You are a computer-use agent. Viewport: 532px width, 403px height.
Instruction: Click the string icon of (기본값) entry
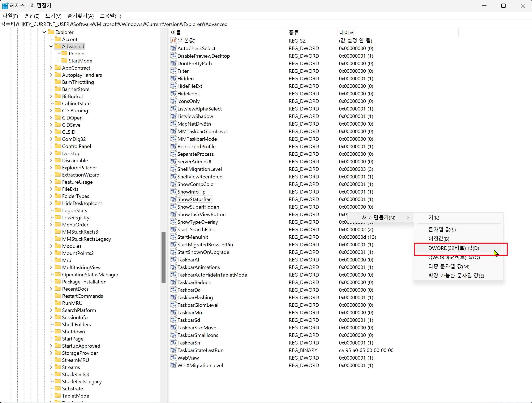pos(173,40)
